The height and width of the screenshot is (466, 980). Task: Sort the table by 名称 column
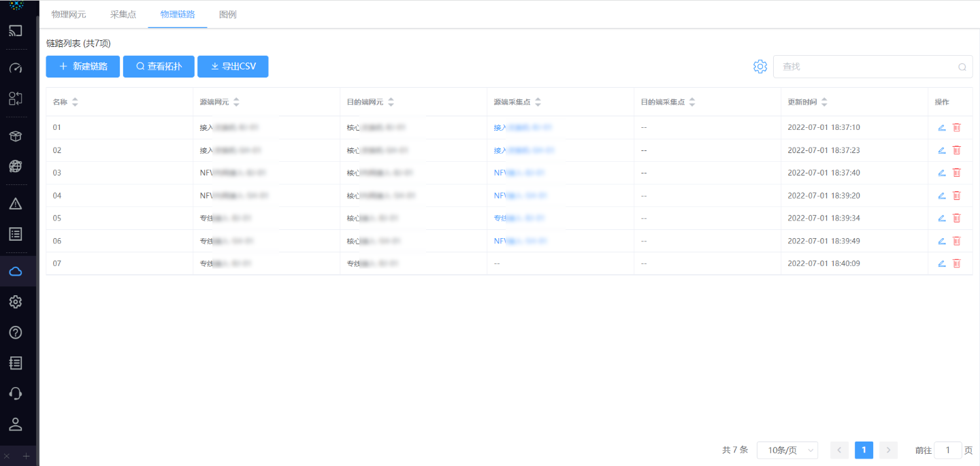(x=75, y=101)
